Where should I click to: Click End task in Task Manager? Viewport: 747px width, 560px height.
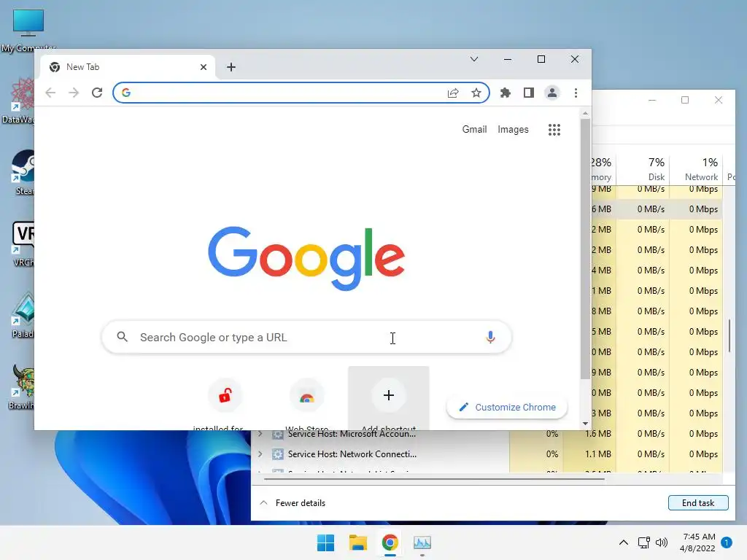[x=698, y=503]
